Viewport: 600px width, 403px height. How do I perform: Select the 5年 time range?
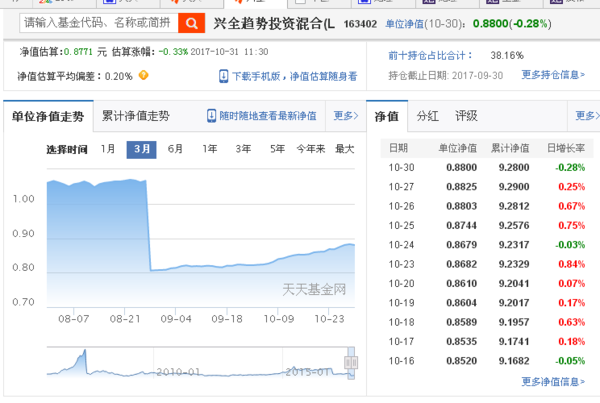(277, 149)
